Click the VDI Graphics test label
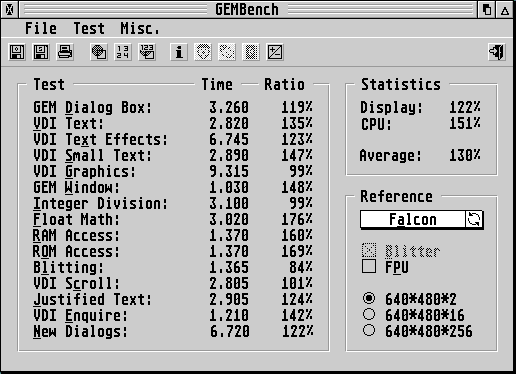This screenshot has height=374, width=516. coord(85,171)
